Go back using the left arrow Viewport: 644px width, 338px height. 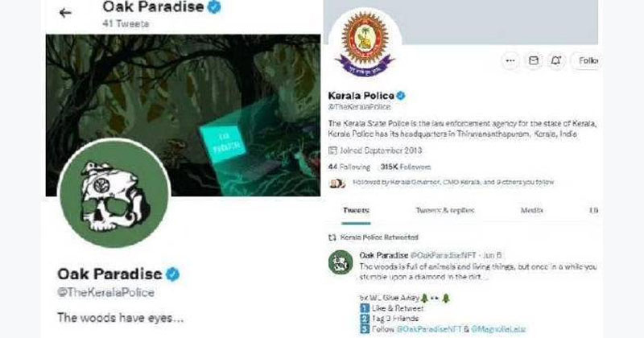click(x=65, y=13)
